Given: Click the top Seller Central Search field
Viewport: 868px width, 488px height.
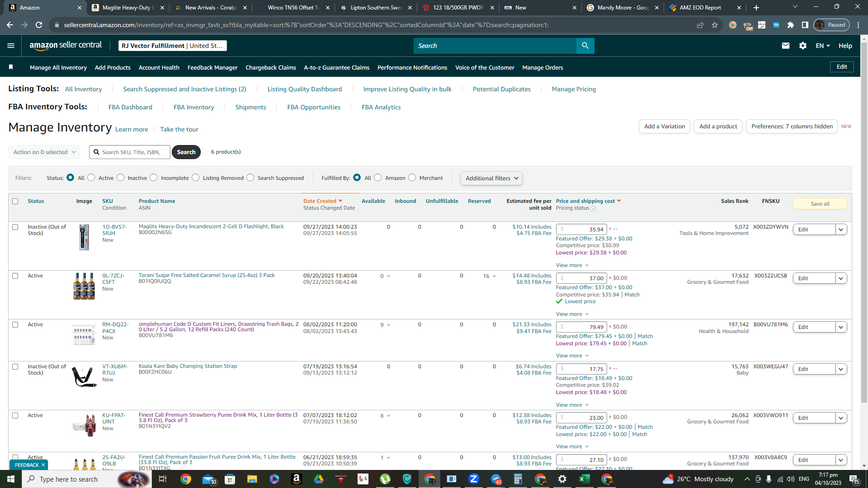Looking at the screenshot, I should [495, 46].
